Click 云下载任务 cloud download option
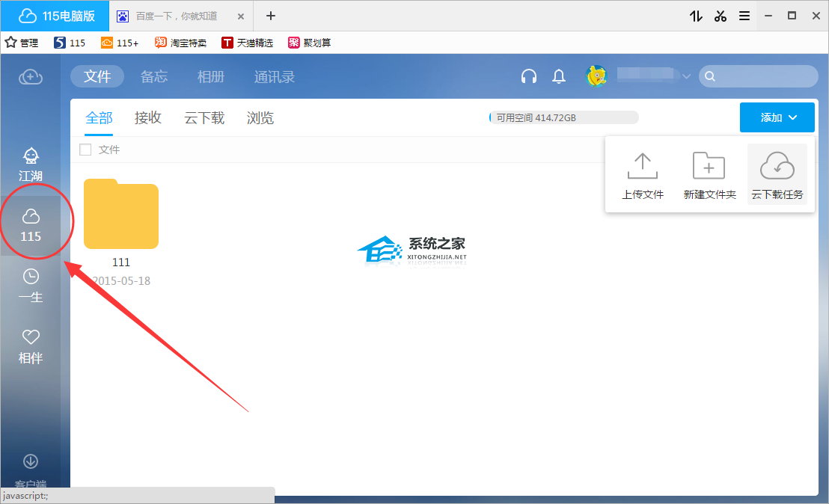Image resolution: width=829 pixels, height=504 pixels. (777, 174)
